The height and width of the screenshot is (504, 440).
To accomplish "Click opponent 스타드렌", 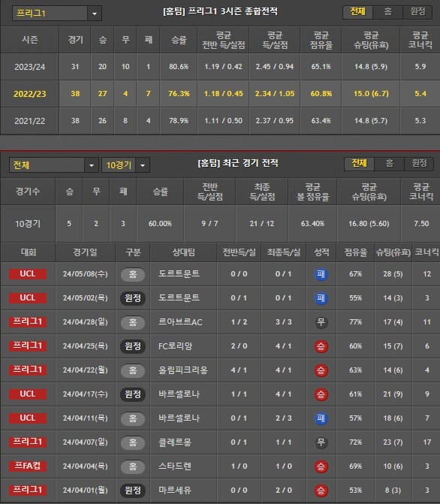I will [x=175, y=466].
